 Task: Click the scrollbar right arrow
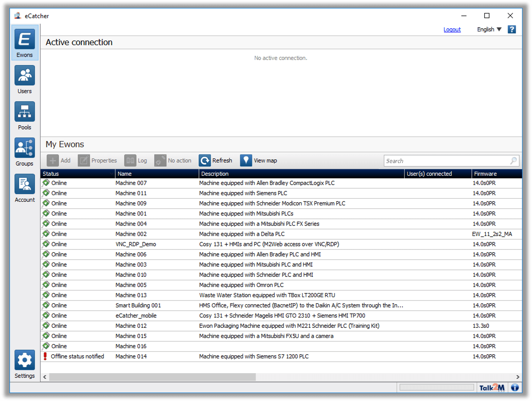pyautogui.click(x=518, y=377)
